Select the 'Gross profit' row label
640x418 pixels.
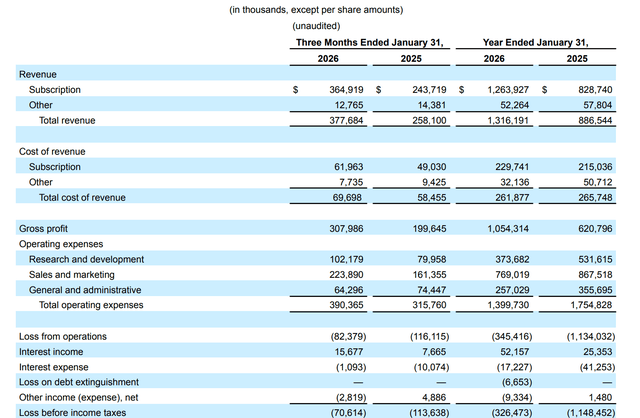coord(43,229)
